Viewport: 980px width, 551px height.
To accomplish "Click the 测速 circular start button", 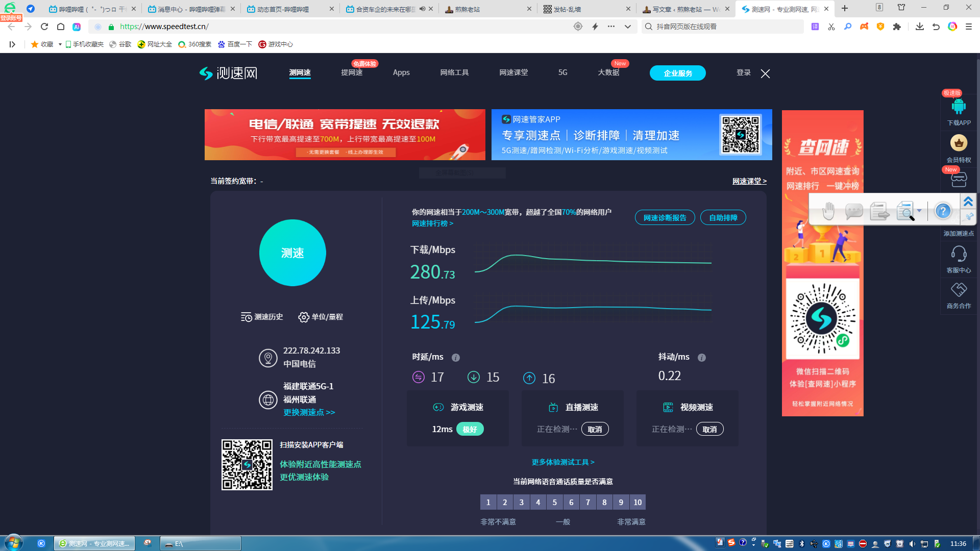I will tap(292, 253).
